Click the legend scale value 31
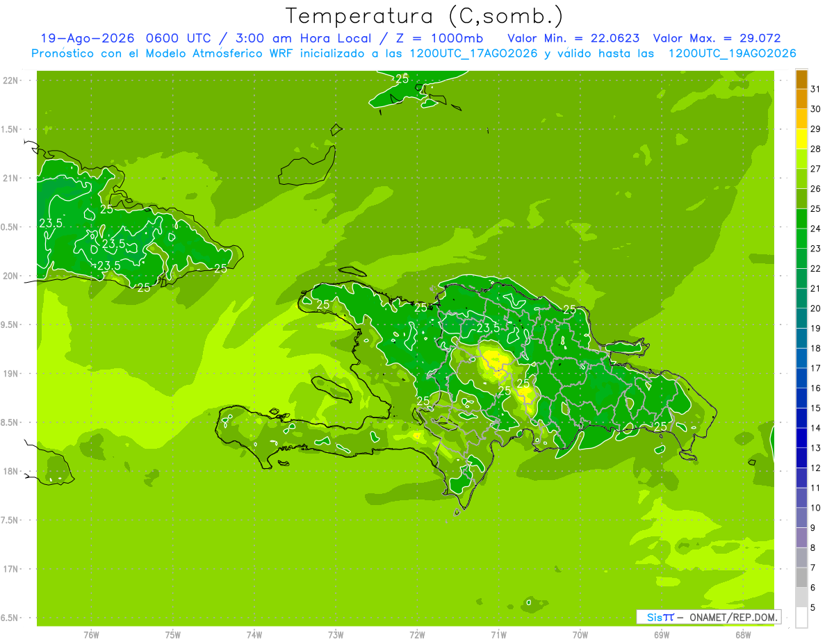Screen dimensions: 834x644 (816, 89)
